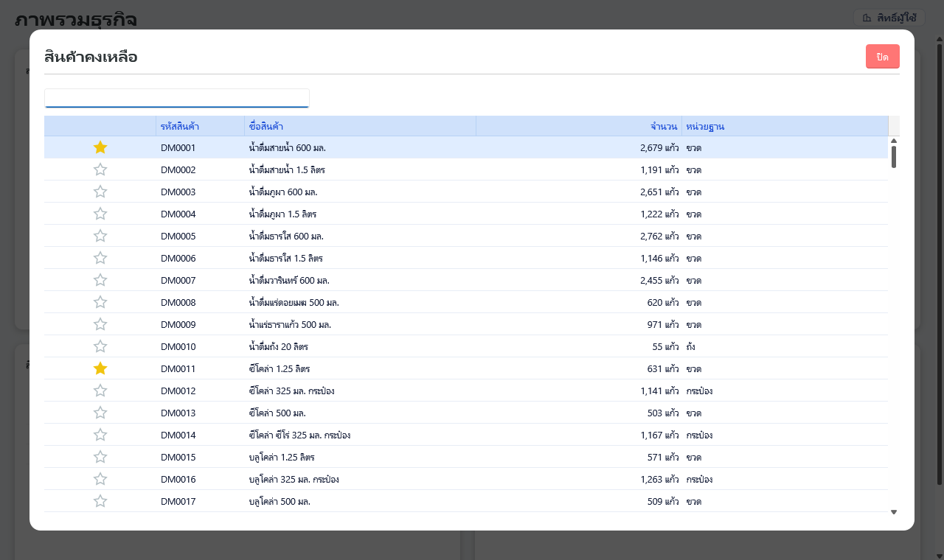Viewport: 944px width, 560px height.
Task: Click the DM0016 star icon
Action: point(100,479)
